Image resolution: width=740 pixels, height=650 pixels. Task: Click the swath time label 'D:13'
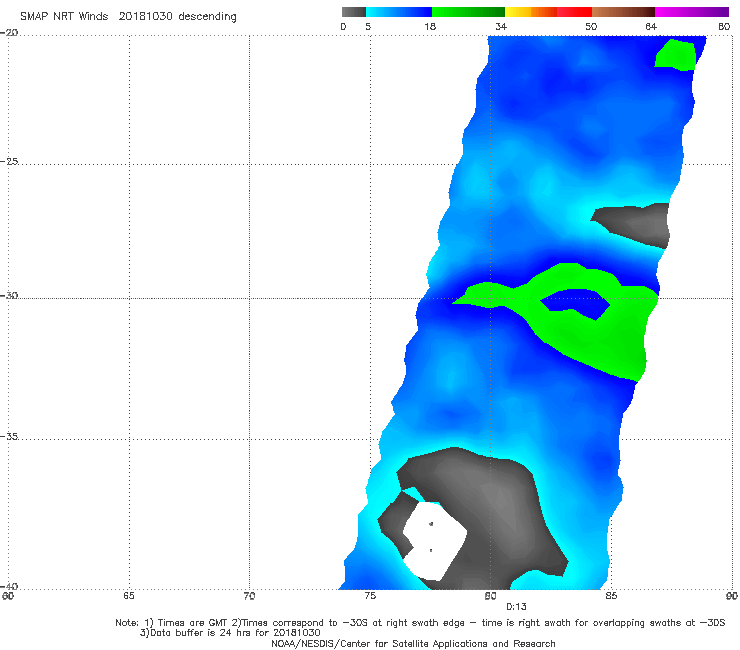tap(516, 607)
